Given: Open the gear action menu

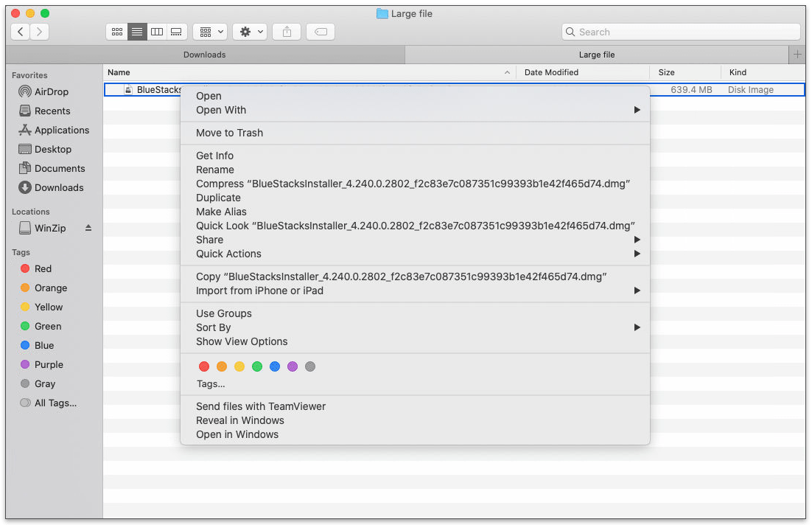Looking at the screenshot, I should (250, 32).
